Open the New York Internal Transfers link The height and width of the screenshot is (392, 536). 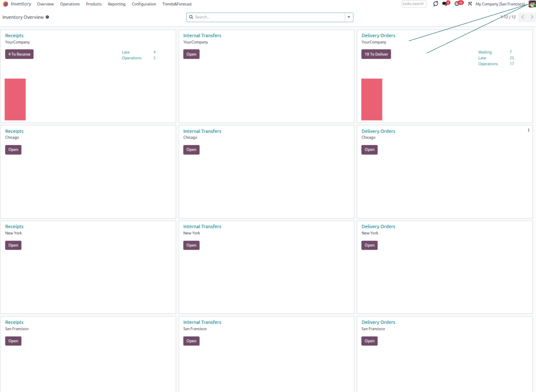click(x=202, y=227)
